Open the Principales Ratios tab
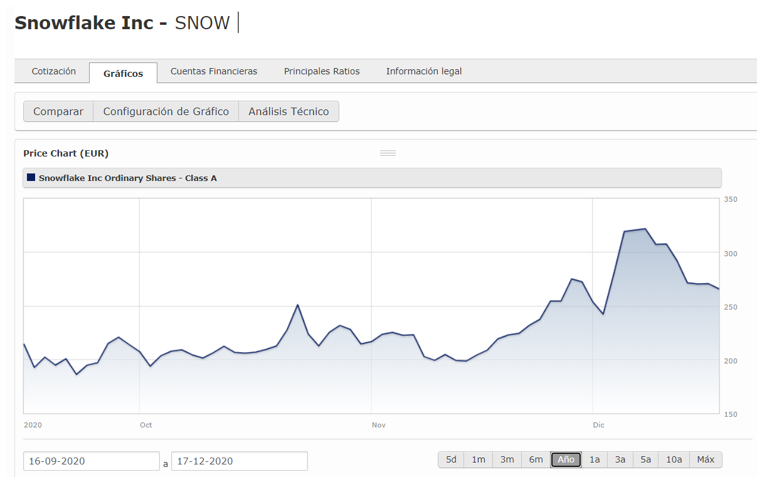Viewport: 768px width, 492px height. click(x=321, y=71)
